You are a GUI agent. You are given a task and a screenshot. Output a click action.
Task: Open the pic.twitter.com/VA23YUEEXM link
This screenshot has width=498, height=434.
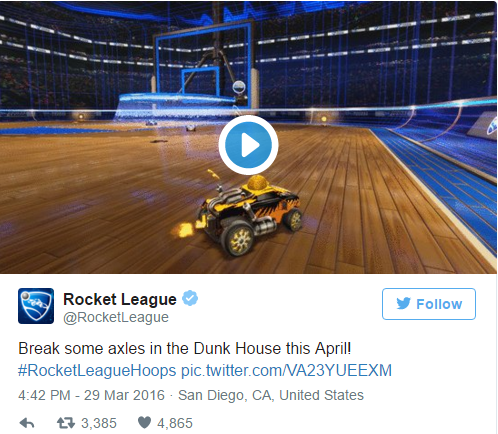286,370
